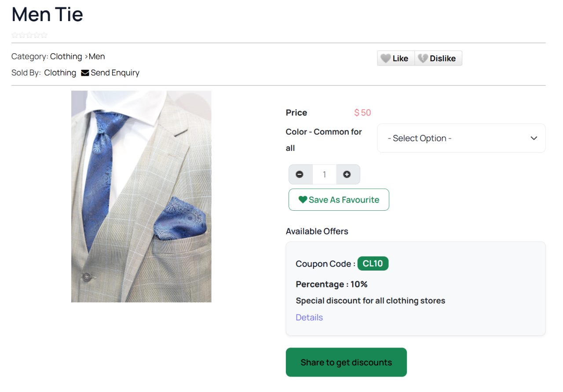Click the green heart favourite icon
The height and width of the screenshot is (392, 563).
pos(303,200)
